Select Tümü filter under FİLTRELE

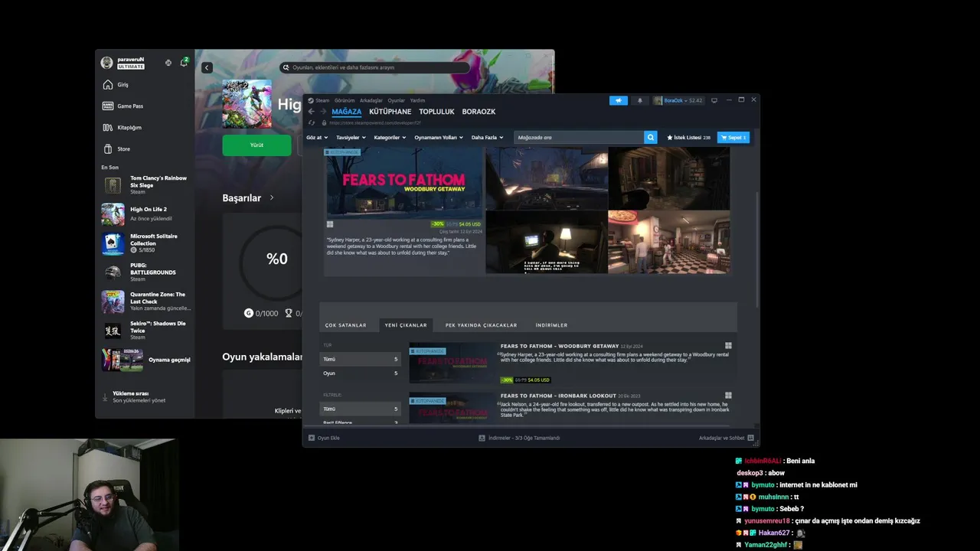(x=360, y=409)
